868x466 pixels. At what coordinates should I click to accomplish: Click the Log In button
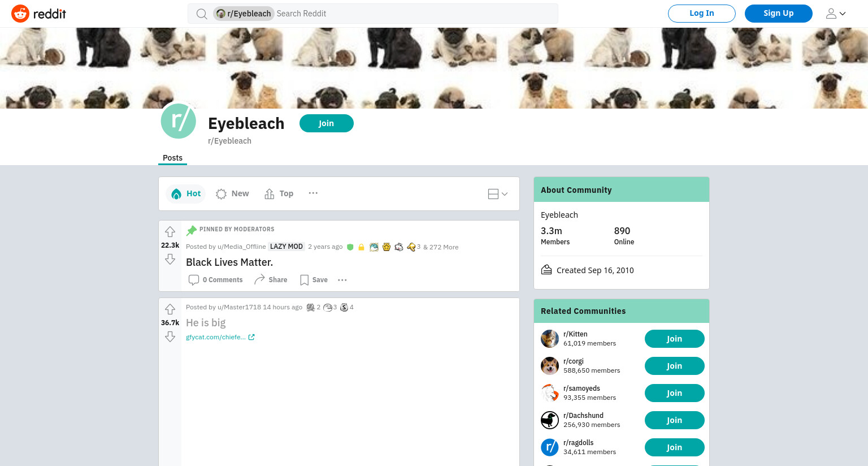[x=702, y=14]
